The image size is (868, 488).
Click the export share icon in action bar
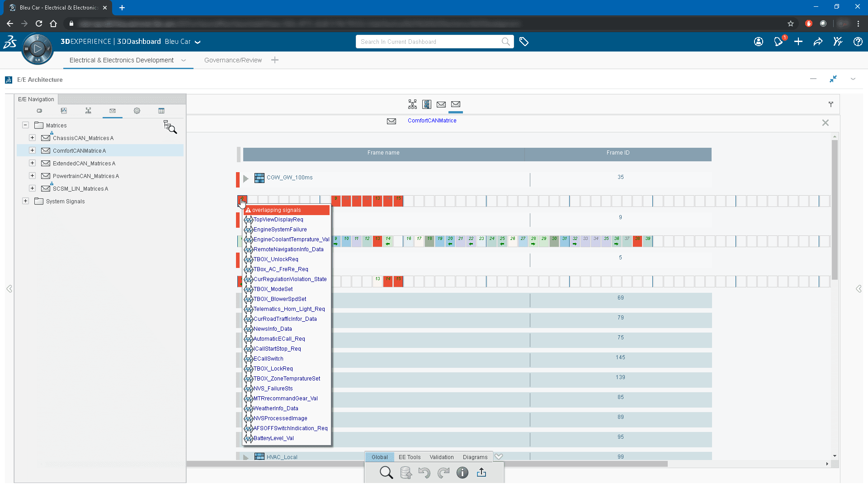(x=481, y=473)
